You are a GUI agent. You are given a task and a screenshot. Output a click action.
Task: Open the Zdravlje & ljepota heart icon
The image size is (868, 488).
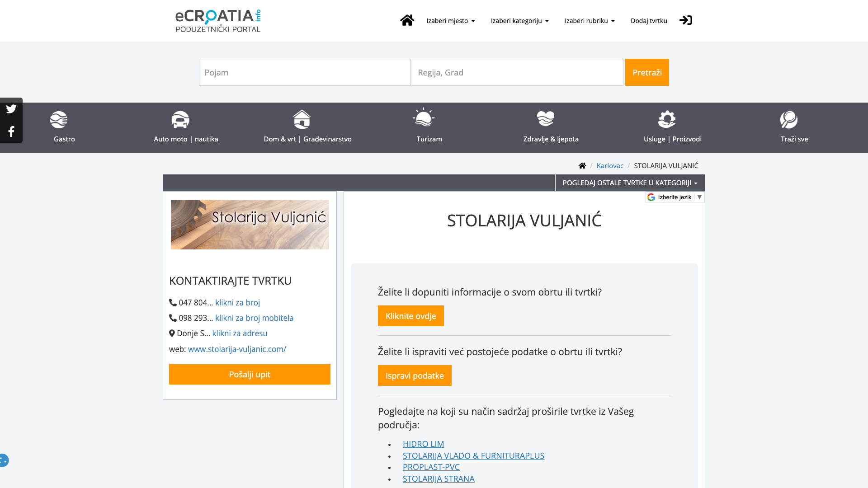[546, 119]
